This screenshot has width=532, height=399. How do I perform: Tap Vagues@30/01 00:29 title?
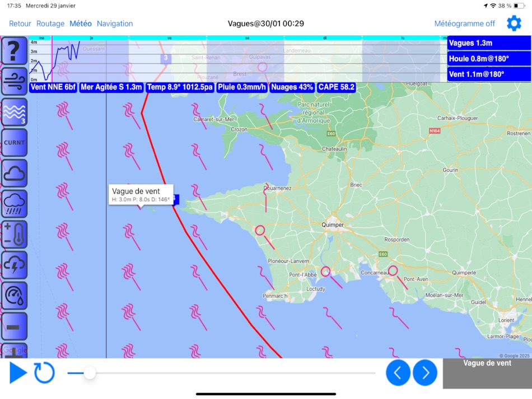tap(265, 24)
